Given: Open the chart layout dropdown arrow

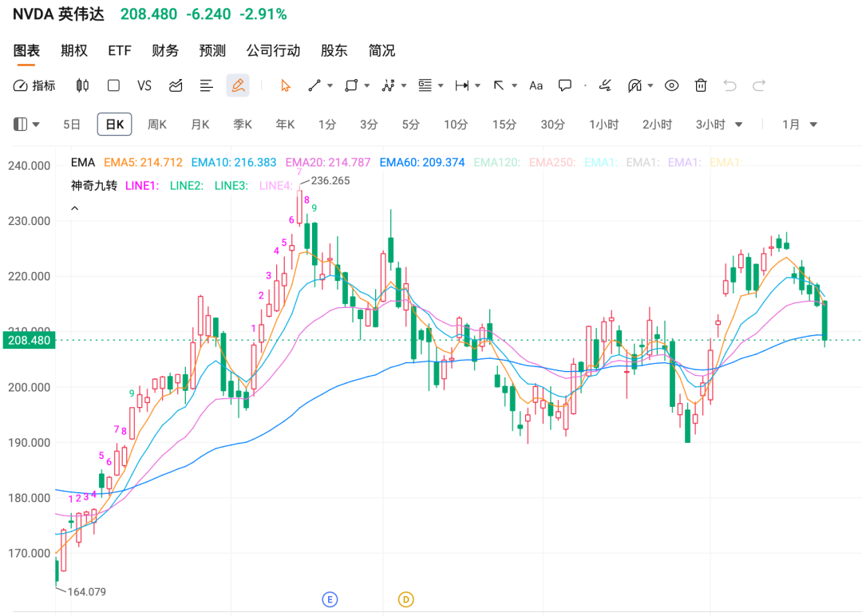Looking at the screenshot, I should click(x=36, y=124).
